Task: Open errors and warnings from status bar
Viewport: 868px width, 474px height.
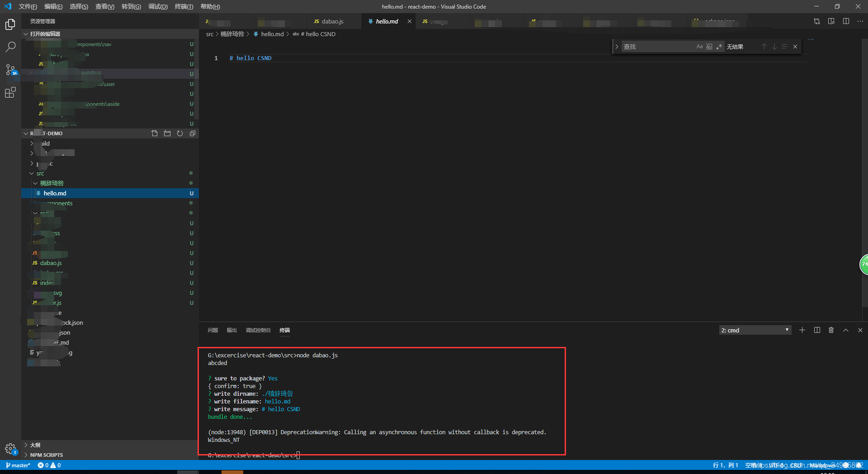Action: 49,465
